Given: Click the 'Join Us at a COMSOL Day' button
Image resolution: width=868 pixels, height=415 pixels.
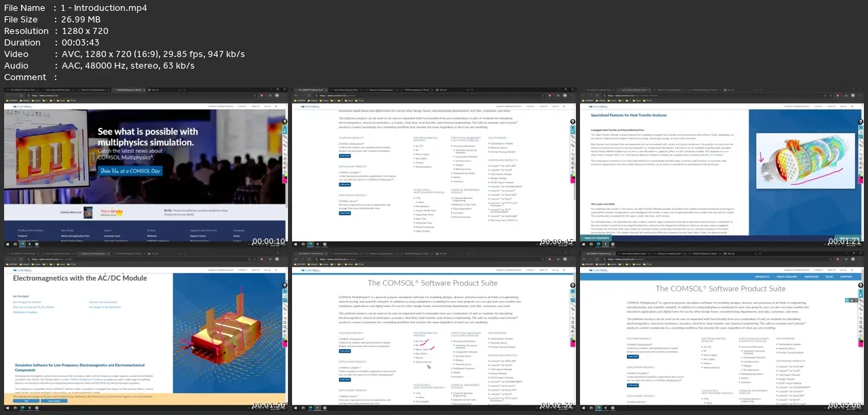Looking at the screenshot, I should pos(129,171).
